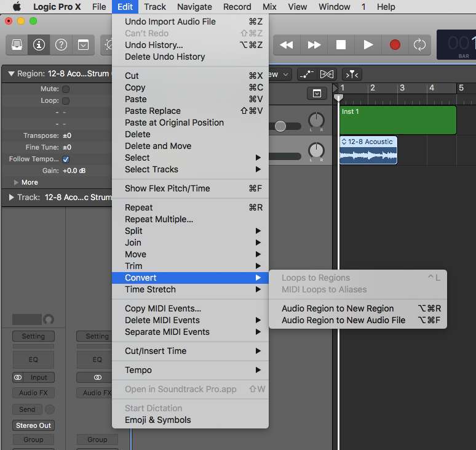Screen dimensions: 476x450
Task: Enable the Mute checkbox in Region inspector
Action: coord(66,89)
